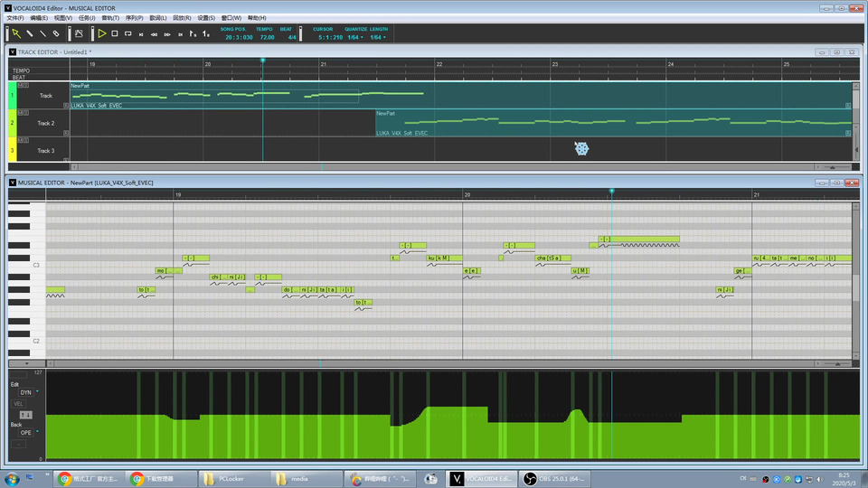Screen dimensions: 868x488
Task: Select the Line tool
Action: pos(43,33)
